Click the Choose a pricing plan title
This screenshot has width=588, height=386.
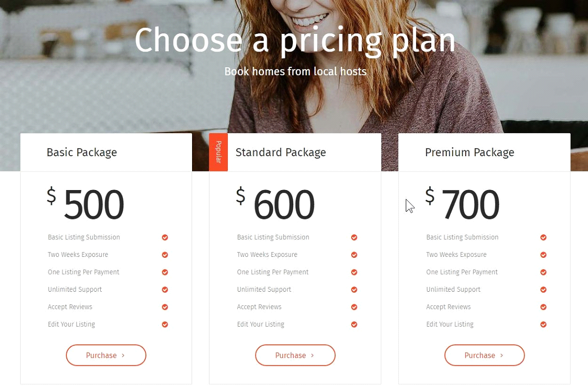coord(295,40)
